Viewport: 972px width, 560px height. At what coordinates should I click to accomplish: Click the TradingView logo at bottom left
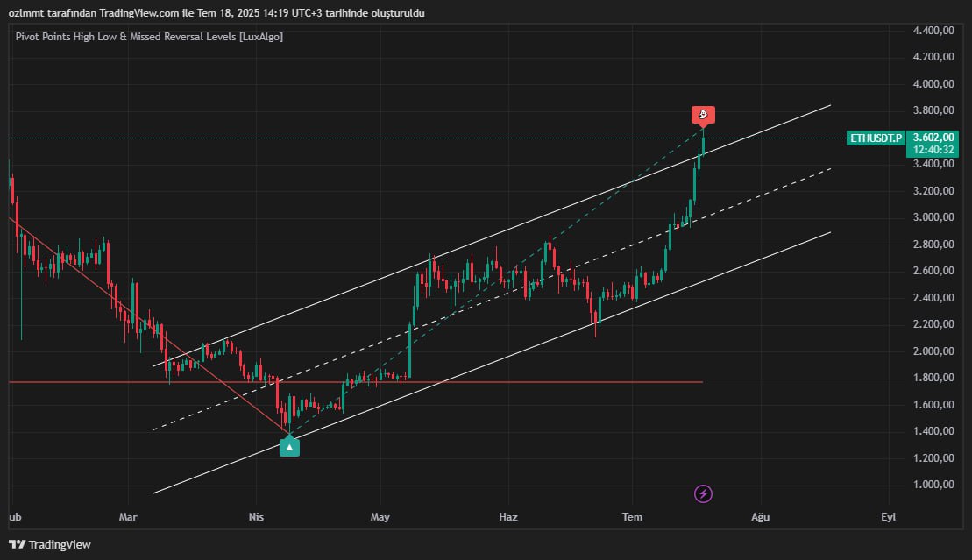coord(50,544)
